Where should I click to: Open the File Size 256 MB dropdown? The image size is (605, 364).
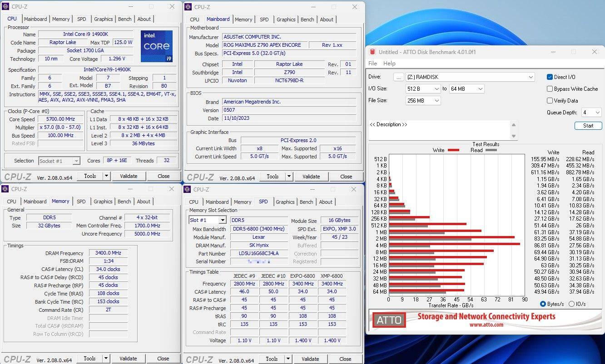pyautogui.click(x=423, y=101)
